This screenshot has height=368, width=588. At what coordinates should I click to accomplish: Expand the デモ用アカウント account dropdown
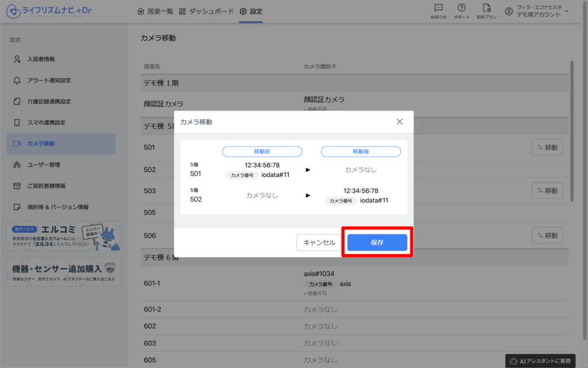537,11
